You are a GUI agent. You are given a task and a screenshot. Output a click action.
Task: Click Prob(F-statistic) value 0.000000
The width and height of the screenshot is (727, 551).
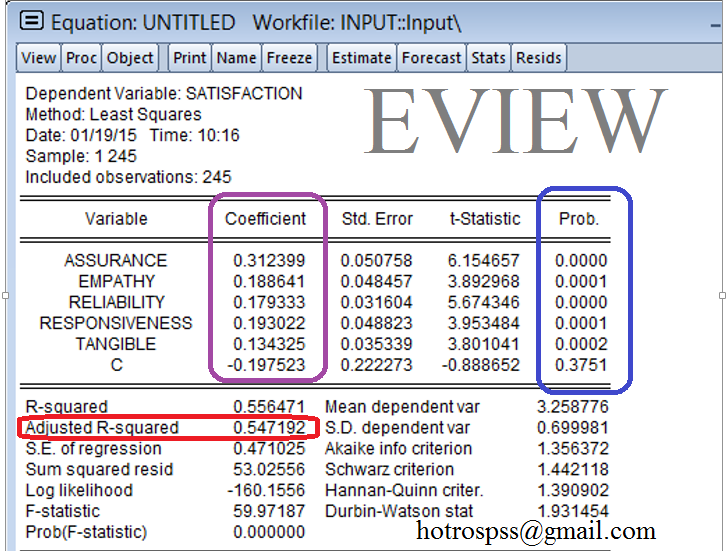coord(269,532)
